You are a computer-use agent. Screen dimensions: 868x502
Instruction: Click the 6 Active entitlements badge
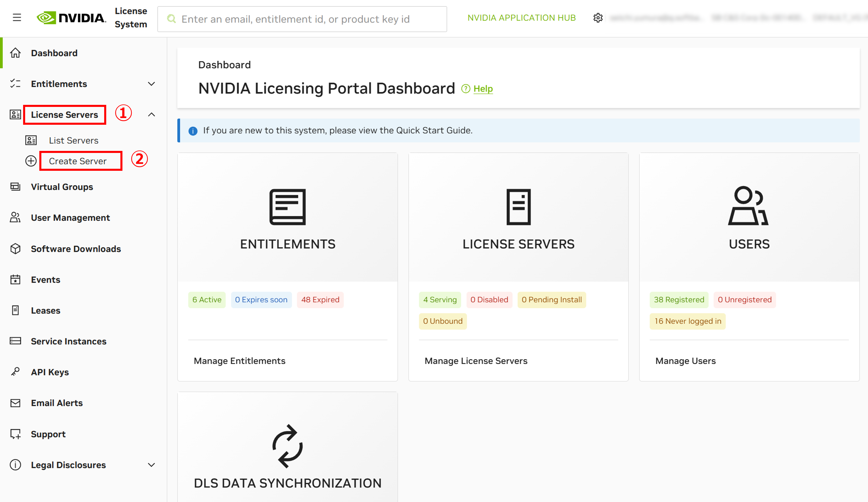207,300
